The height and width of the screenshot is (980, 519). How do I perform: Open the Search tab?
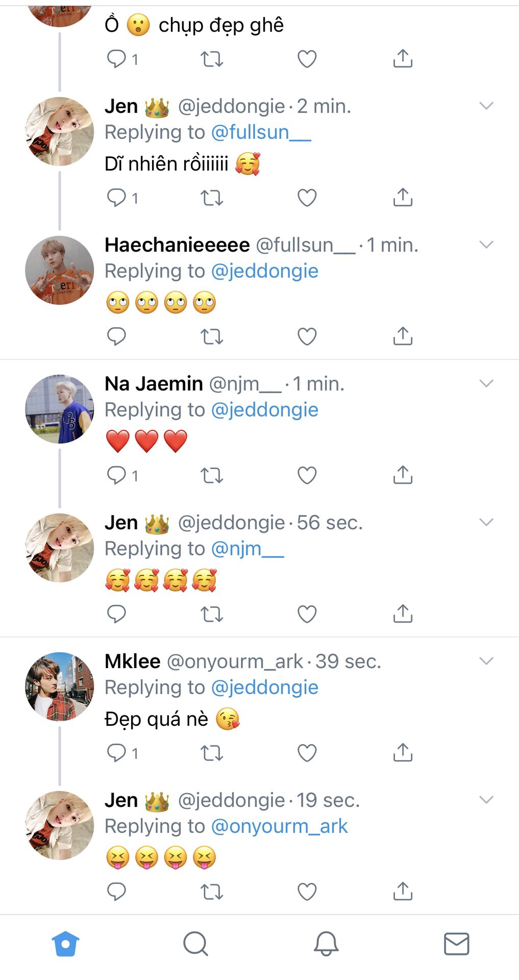coord(195,944)
